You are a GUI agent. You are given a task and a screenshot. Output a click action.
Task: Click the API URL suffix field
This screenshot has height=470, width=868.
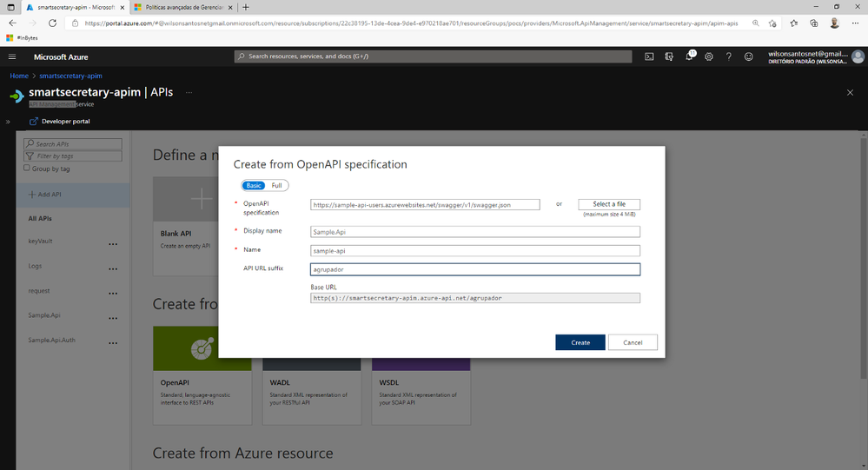(x=475, y=269)
